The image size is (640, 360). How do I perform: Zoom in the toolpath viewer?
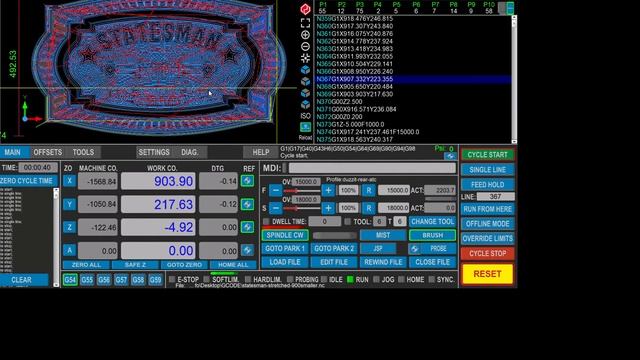(305, 35)
